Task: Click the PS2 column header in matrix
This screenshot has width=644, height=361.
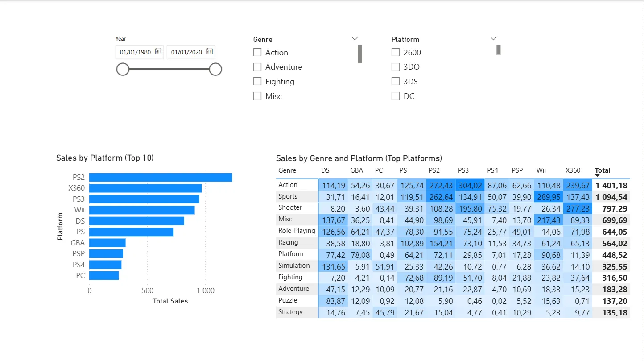Action: (x=434, y=170)
